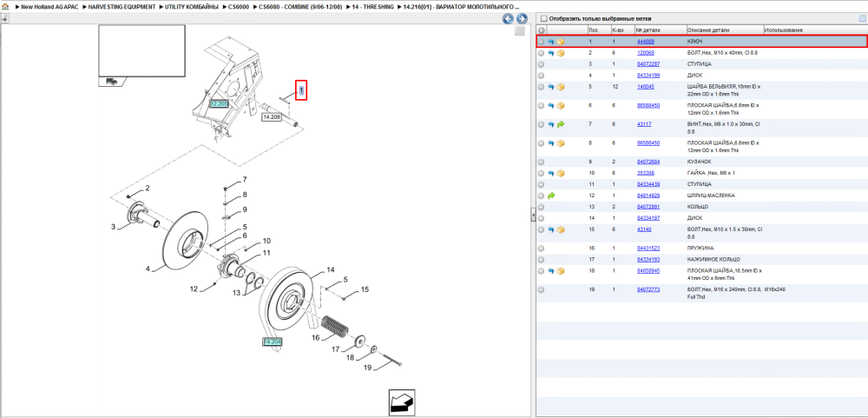Viewport: 868px width, 418px height.
Task: Click blue replacement arrow for part 84058945
Action: click(551, 271)
